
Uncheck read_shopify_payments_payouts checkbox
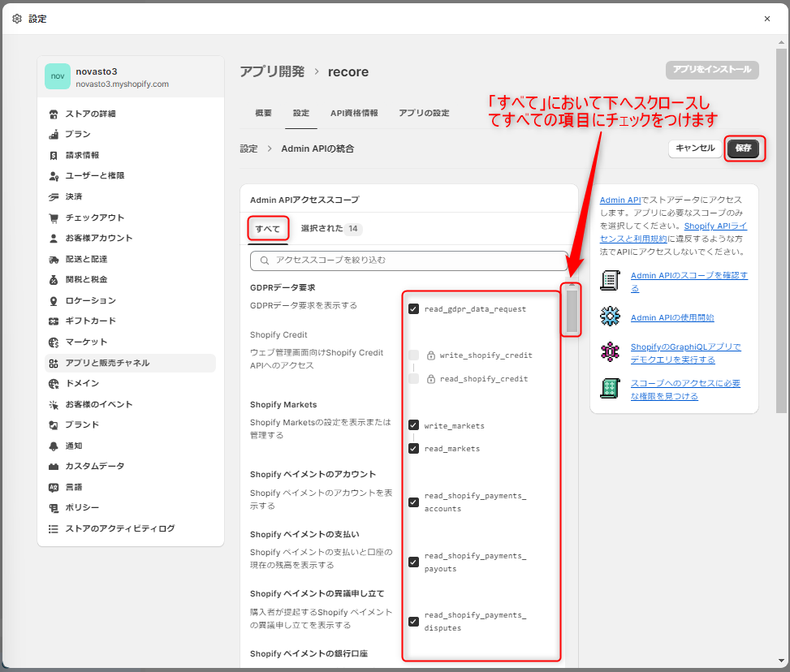[x=413, y=562]
